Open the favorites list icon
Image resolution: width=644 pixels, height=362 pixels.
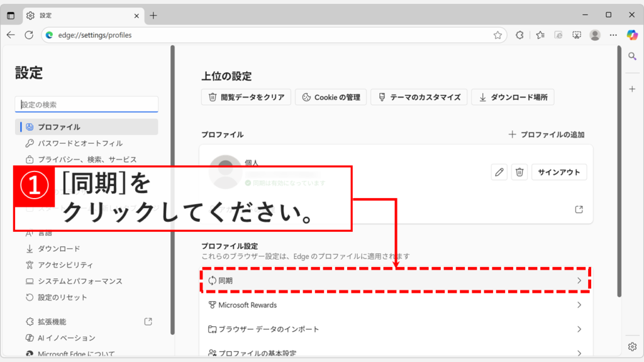[540, 35]
